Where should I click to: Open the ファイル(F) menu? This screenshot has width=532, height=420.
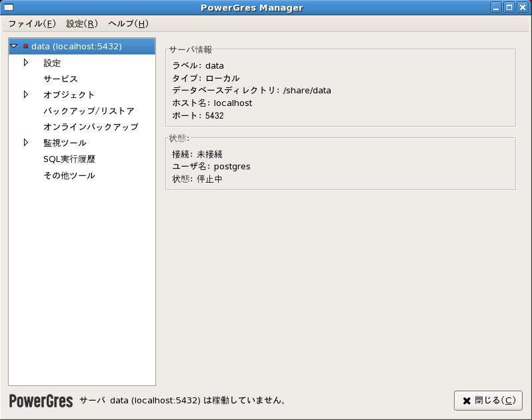pos(32,23)
